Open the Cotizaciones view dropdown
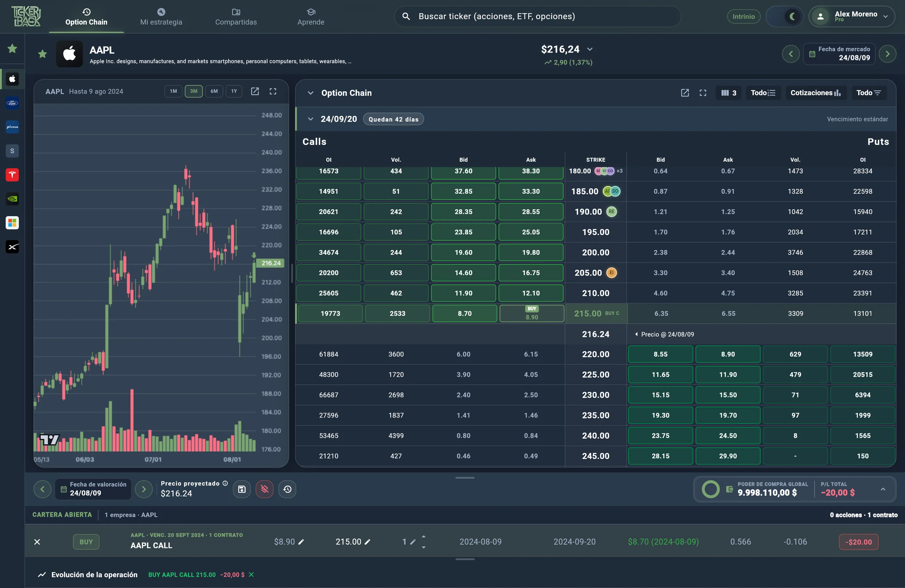This screenshot has height=588, width=905. pos(816,93)
